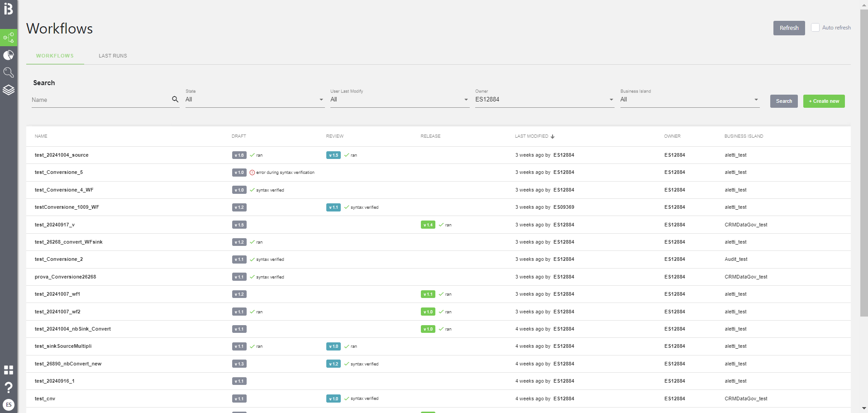868x413 pixels.
Task: Enable the Auto refresh checkbox
Action: pyautogui.click(x=816, y=28)
